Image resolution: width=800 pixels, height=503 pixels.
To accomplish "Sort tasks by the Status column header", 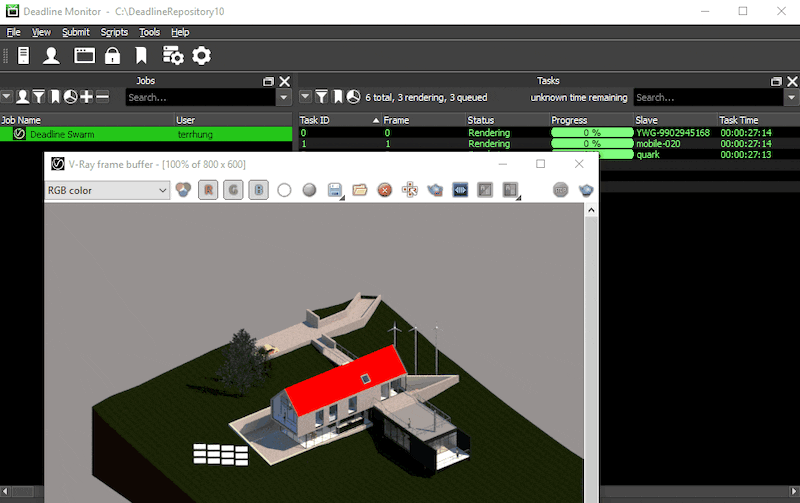I will (508, 120).
